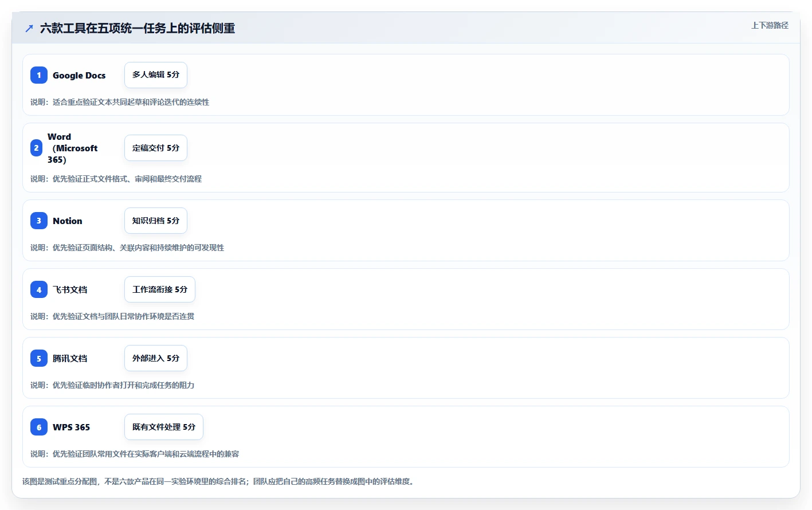Click the WPS 365 name
The height and width of the screenshot is (510, 812).
(x=71, y=427)
